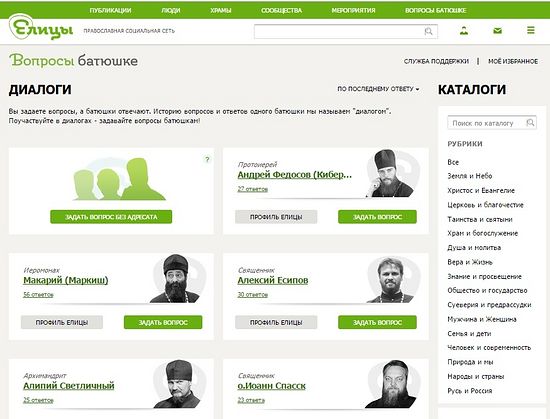550x419 pixels.
Task: Select the Семья и дети rubric
Action: pos(469,333)
